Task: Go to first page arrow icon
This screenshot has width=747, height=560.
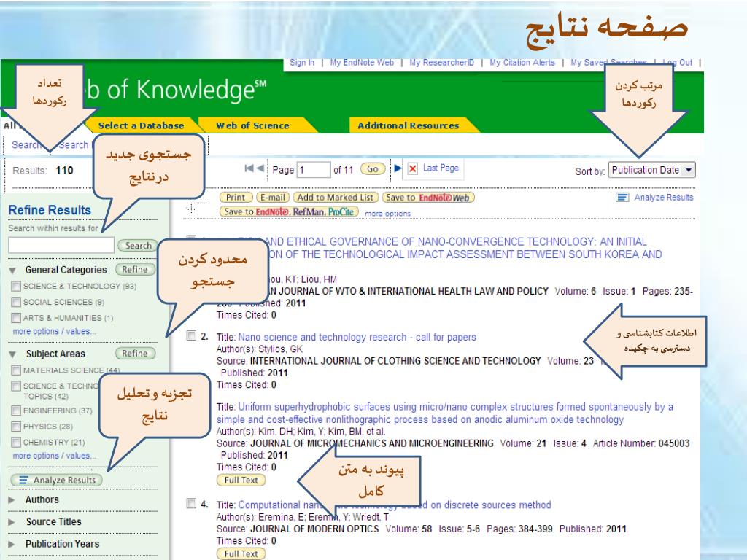Action: pos(249,168)
